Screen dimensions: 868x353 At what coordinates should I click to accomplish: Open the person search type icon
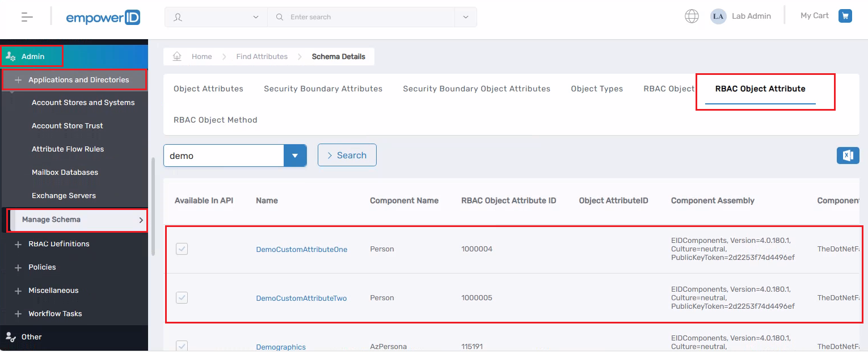[x=178, y=17]
